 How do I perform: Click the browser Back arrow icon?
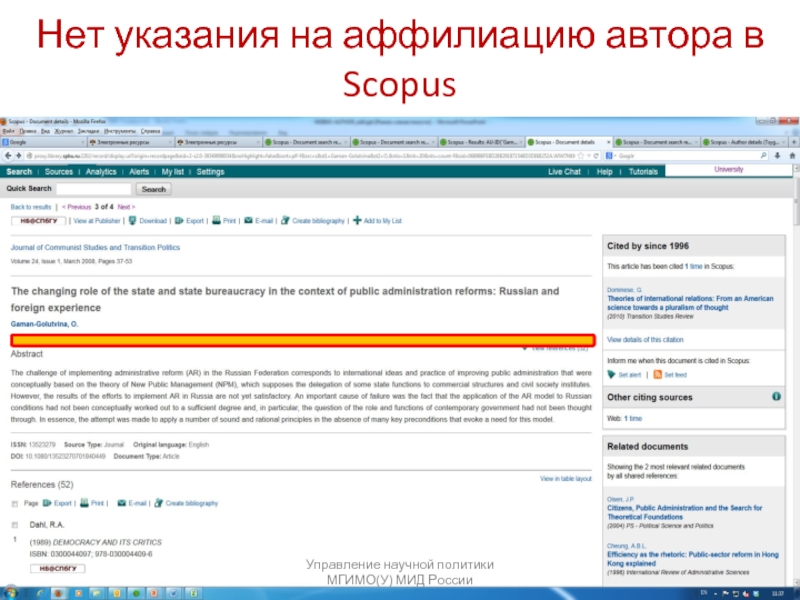tap(8, 156)
